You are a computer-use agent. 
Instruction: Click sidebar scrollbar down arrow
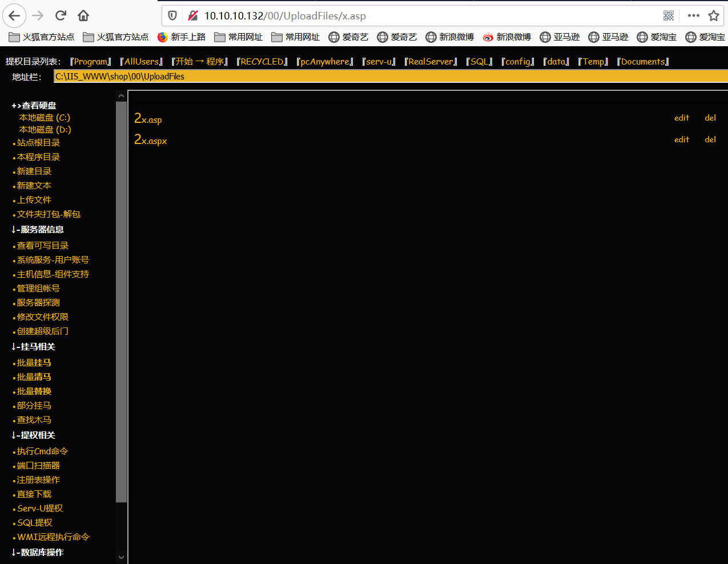(x=121, y=557)
